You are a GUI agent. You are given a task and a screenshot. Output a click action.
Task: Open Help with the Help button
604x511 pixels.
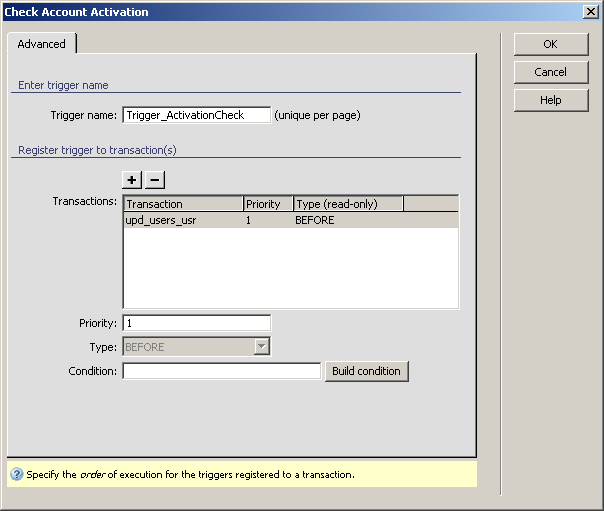[550, 100]
